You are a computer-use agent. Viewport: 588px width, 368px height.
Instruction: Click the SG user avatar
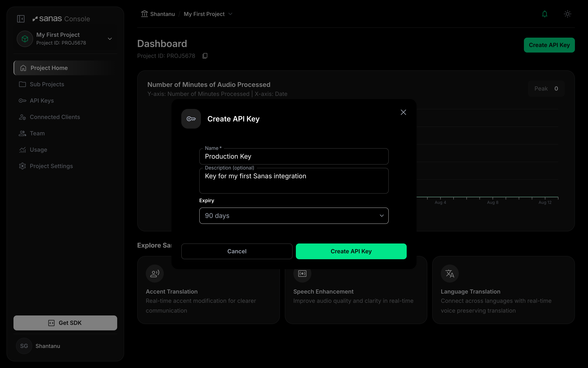[x=24, y=346]
